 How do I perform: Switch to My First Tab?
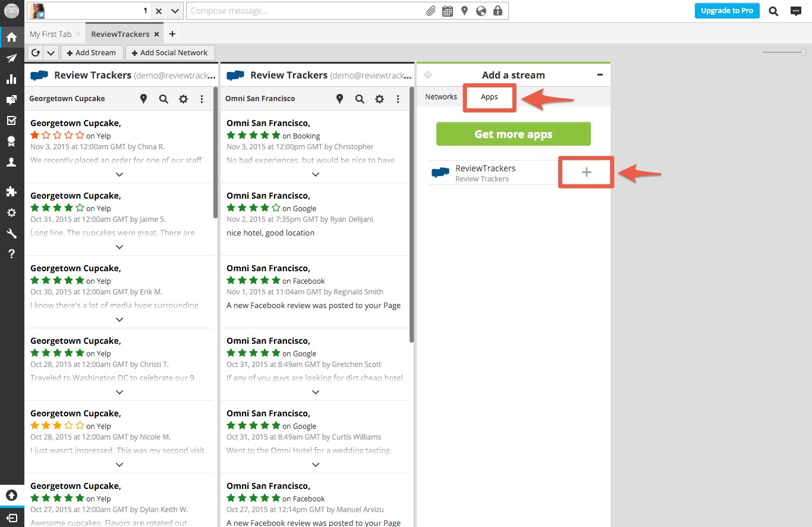point(51,34)
